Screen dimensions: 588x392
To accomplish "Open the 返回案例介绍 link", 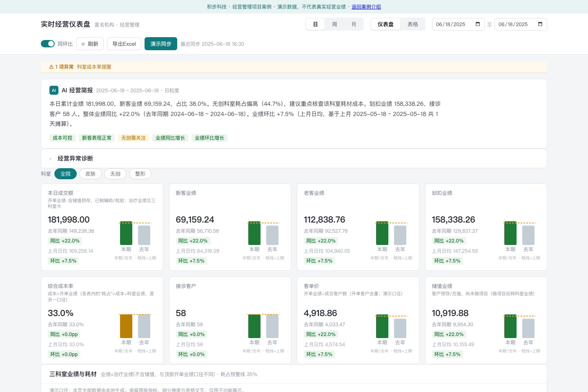I will point(366,7).
